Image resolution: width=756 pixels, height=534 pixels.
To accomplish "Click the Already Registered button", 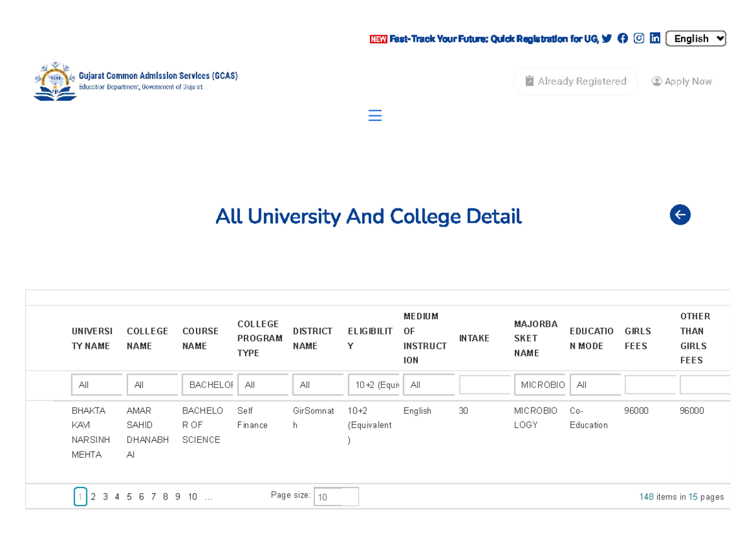I will (576, 81).
